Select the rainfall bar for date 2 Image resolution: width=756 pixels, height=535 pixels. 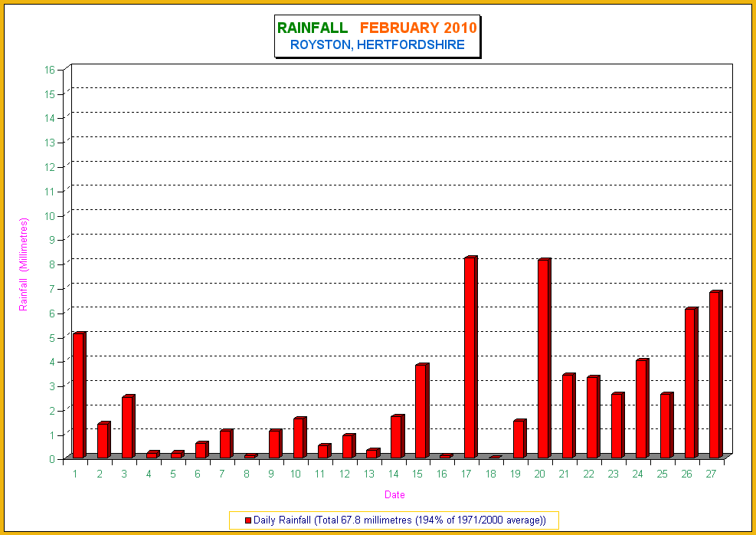[103, 440]
